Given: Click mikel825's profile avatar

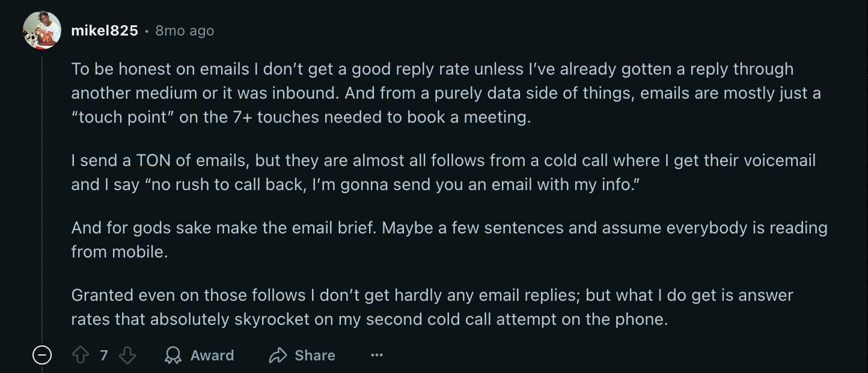Looking at the screenshot, I should click(41, 29).
